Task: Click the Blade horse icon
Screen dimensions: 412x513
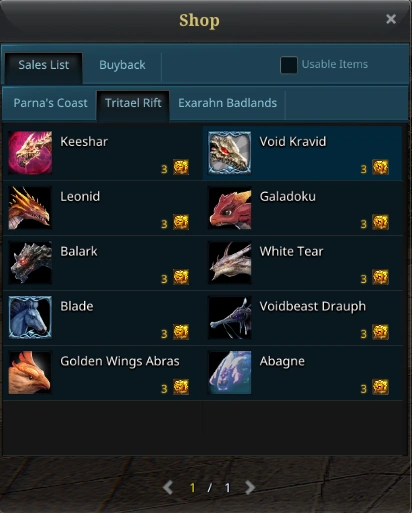Action: point(30,317)
